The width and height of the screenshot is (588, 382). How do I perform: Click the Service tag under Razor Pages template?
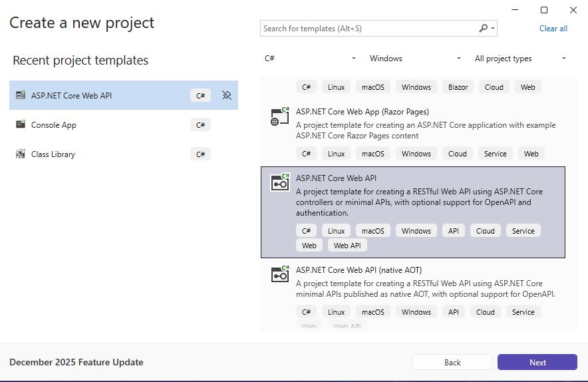point(495,154)
